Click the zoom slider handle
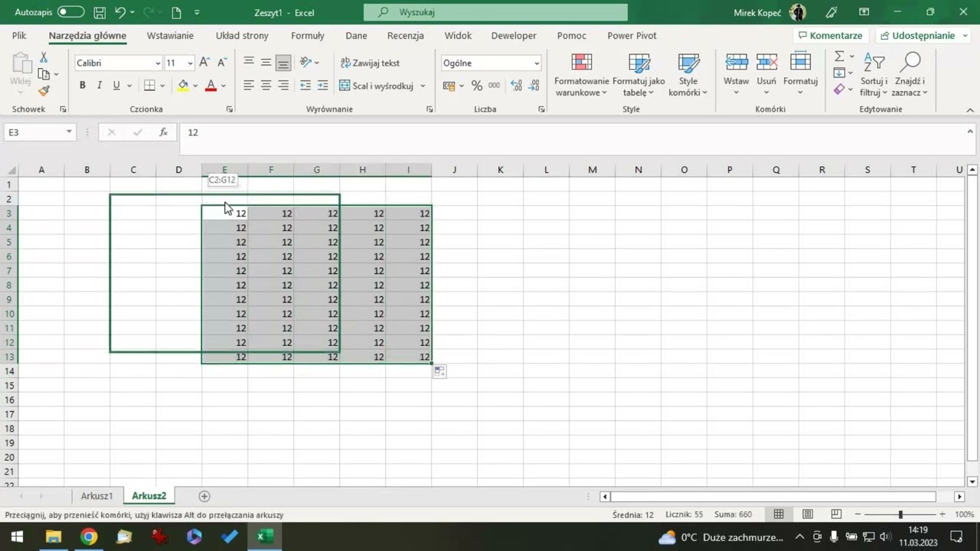This screenshot has height=551, width=980. pos(900,514)
